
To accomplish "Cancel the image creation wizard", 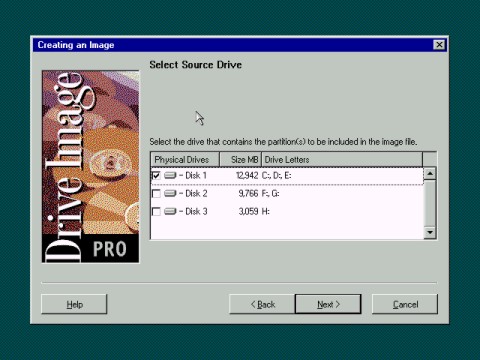I will click(x=405, y=304).
